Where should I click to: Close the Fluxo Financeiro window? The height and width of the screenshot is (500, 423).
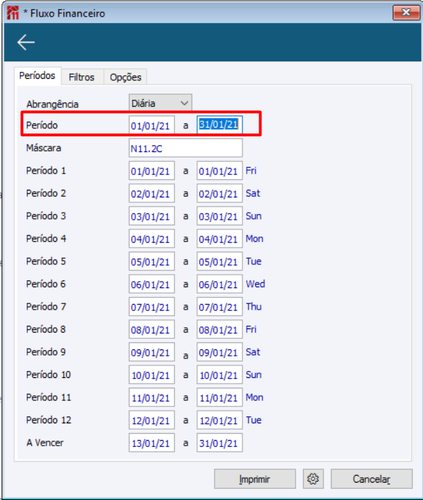coord(406,13)
